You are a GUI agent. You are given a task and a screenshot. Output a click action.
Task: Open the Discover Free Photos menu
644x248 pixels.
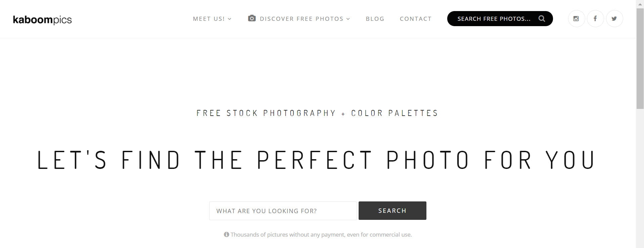(x=302, y=19)
